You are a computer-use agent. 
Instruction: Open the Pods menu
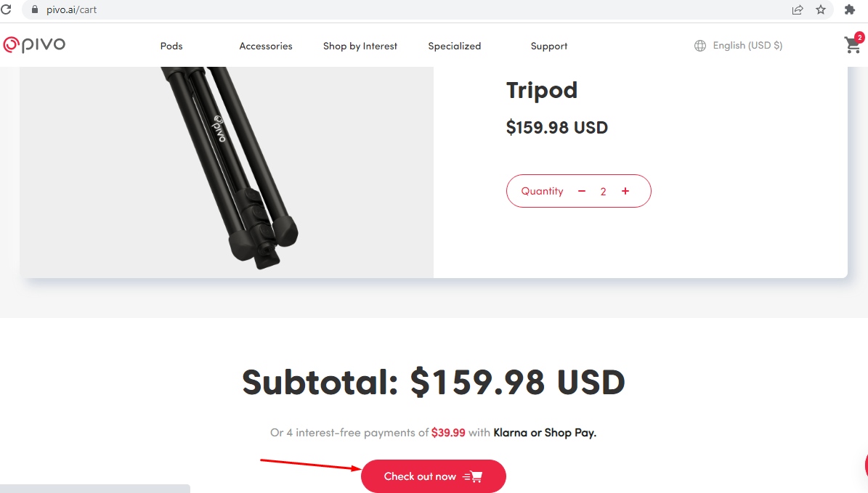point(171,46)
